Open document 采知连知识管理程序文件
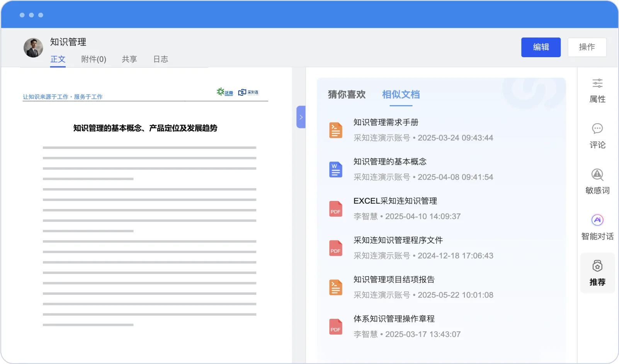This screenshot has height=364, width=619. pyautogui.click(x=398, y=240)
